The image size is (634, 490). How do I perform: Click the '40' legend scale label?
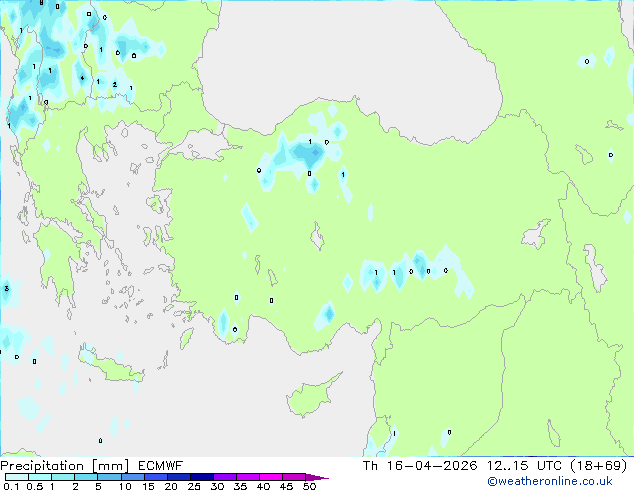click(263, 486)
